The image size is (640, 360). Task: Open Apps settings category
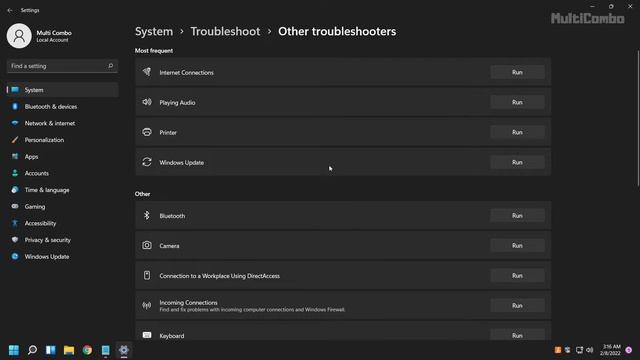pyautogui.click(x=62, y=157)
